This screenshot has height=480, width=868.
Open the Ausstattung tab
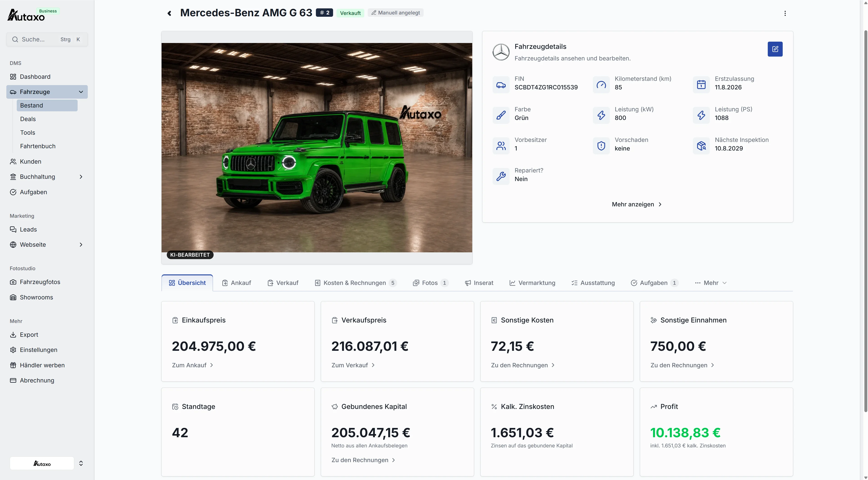tap(593, 283)
